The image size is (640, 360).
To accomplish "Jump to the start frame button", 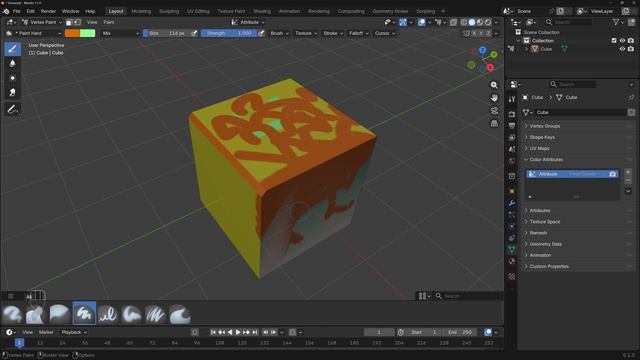I will tap(213, 332).
